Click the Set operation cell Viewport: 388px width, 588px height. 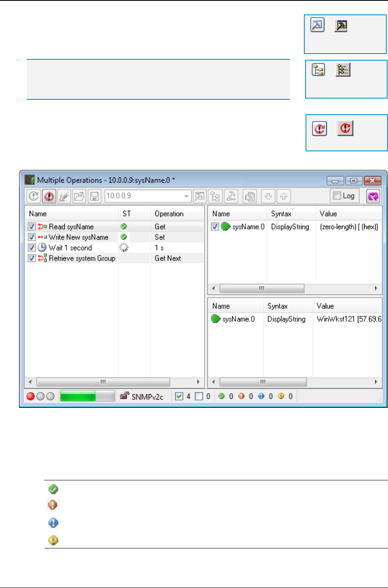coord(160,237)
